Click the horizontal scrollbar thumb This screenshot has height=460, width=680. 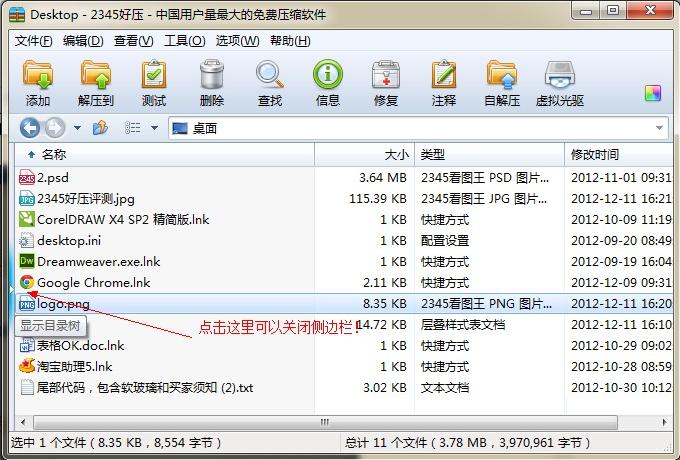325,422
